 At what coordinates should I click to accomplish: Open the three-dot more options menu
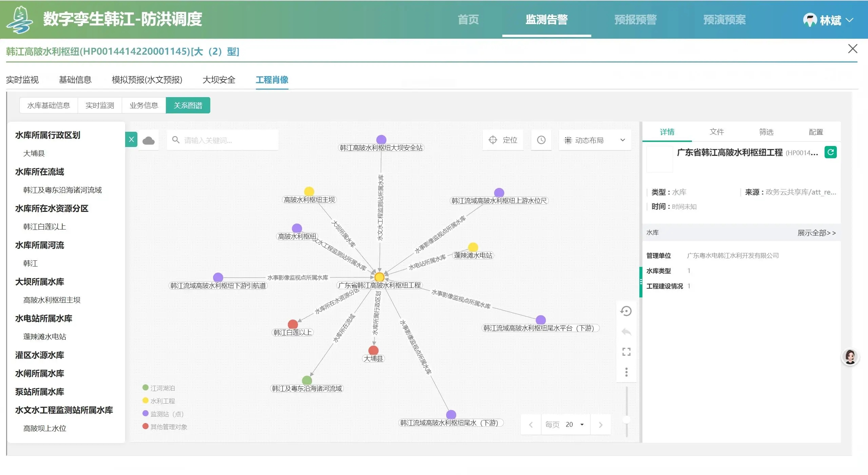pyautogui.click(x=626, y=372)
